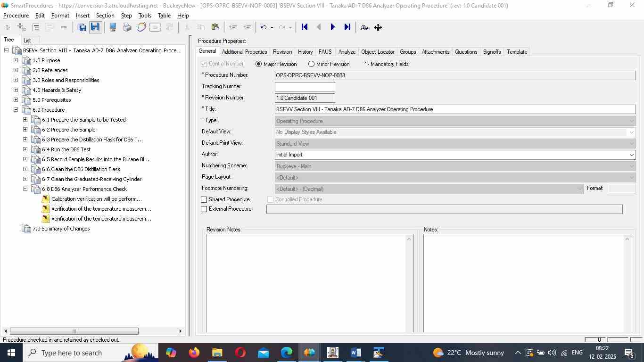Open Microsoft Word from the taskbar

point(355,353)
